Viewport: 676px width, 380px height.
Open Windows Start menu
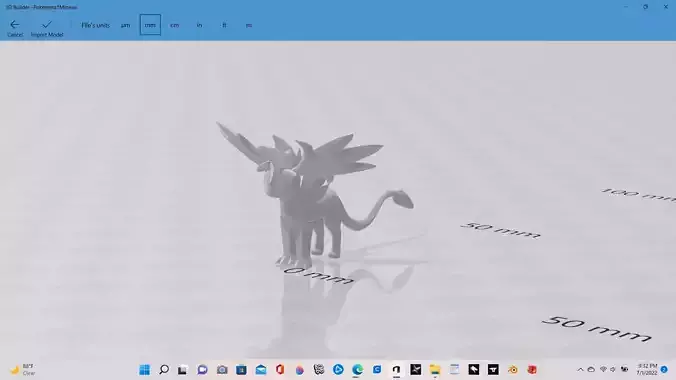[144, 370]
